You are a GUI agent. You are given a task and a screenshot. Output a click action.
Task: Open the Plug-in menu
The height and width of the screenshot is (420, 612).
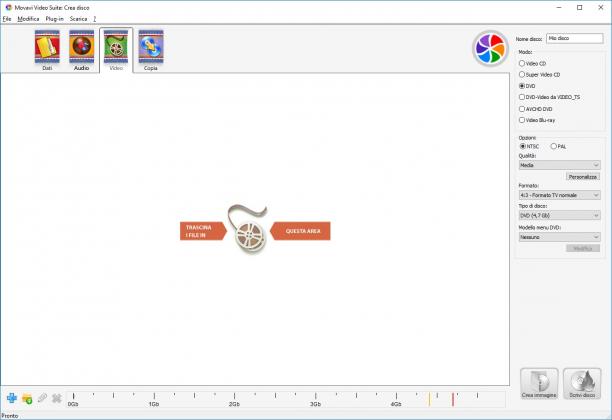[x=54, y=19]
